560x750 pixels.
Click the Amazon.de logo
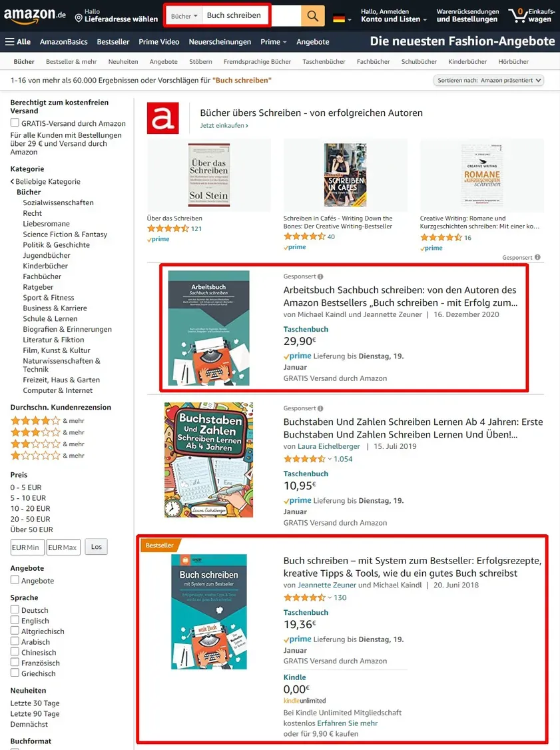35,16
